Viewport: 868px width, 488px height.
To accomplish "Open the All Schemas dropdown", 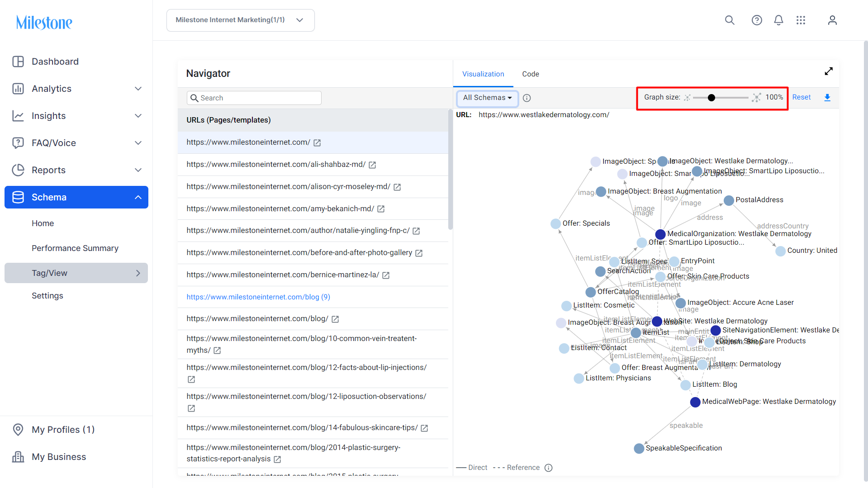I will click(487, 98).
